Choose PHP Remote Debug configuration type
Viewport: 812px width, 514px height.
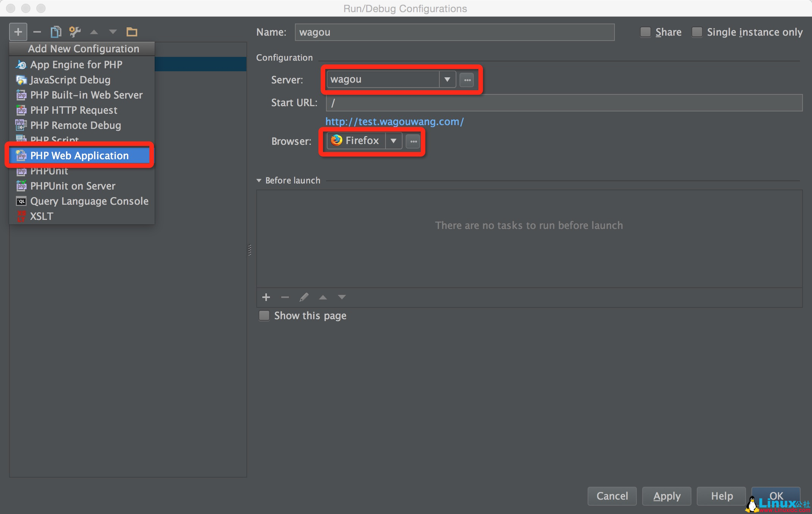(75, 125)
